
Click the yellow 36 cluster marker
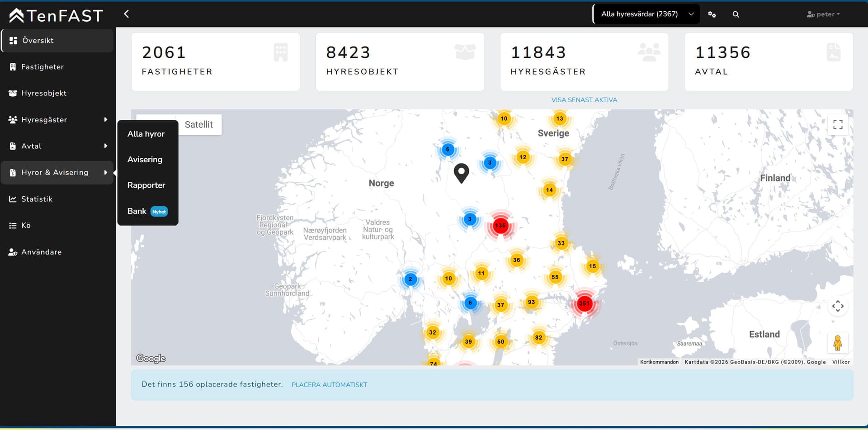pyautogui.click(x=516, y=260)
